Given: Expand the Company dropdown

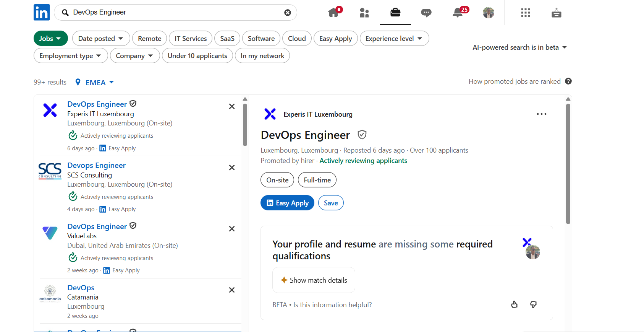Looking at the screenshot, I should pos(135,55).
